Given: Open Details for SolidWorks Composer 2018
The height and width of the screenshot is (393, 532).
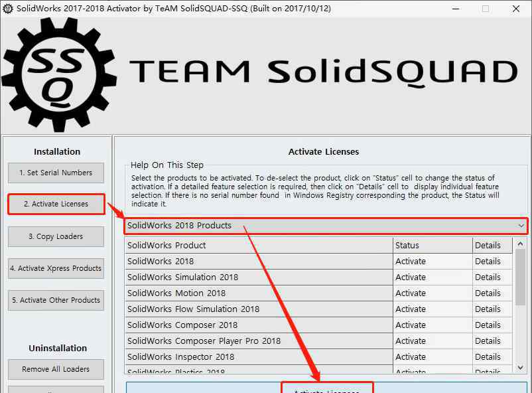Looking at the screenshot, I should 492,325.
